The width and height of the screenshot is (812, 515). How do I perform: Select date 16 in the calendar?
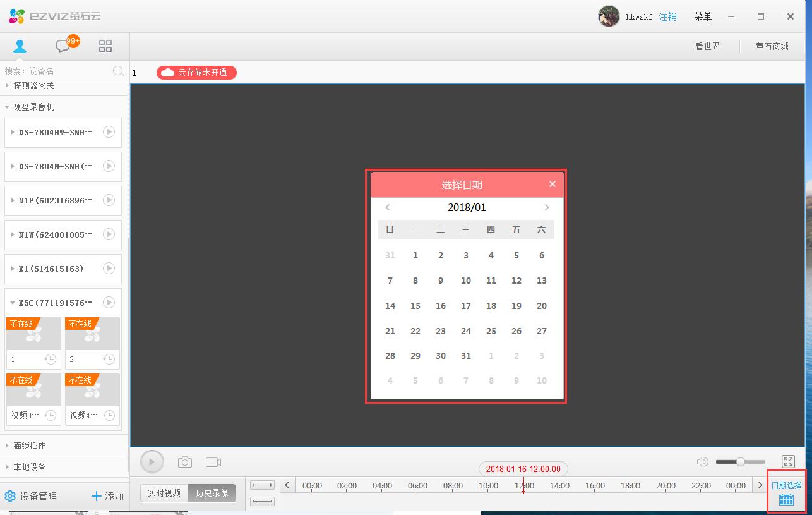(441, 306)
